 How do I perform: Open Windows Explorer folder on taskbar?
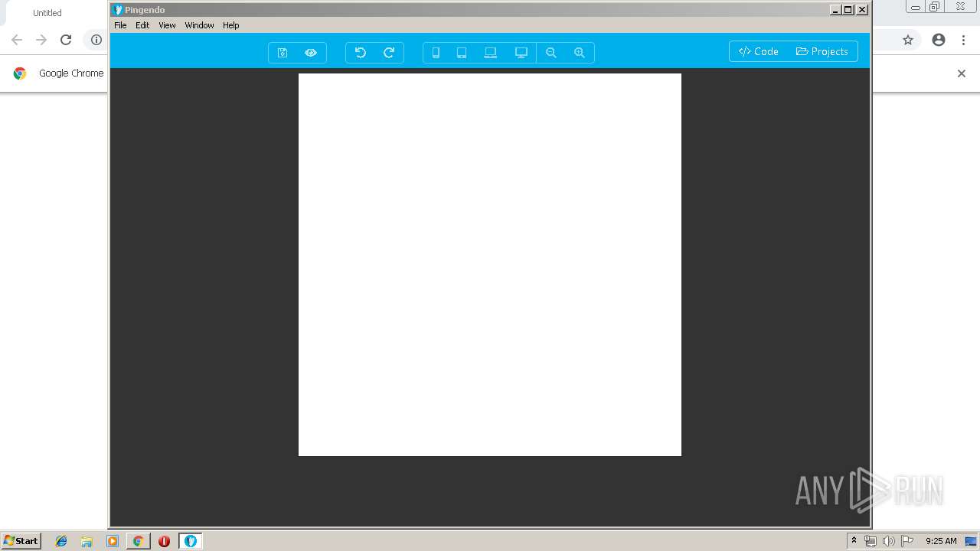click(x=87, y=541)
